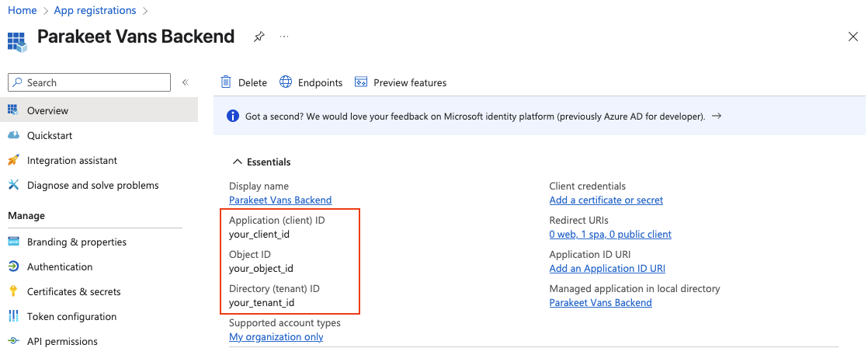Open the Integration assistant page

click(72, 161)
